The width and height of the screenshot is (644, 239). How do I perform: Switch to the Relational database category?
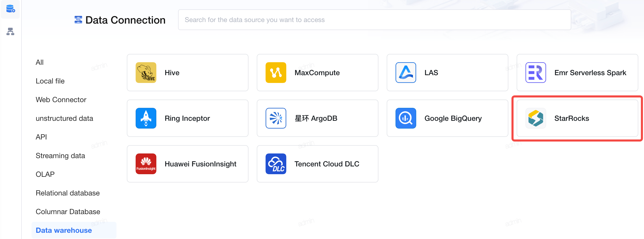coord(68,193)
